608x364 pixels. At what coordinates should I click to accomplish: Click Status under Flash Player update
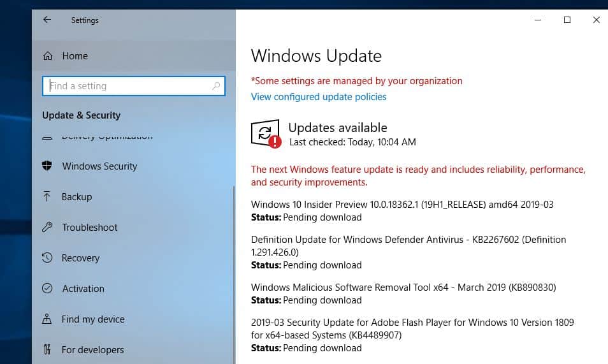pyautogui.click(x=307, y=348)
